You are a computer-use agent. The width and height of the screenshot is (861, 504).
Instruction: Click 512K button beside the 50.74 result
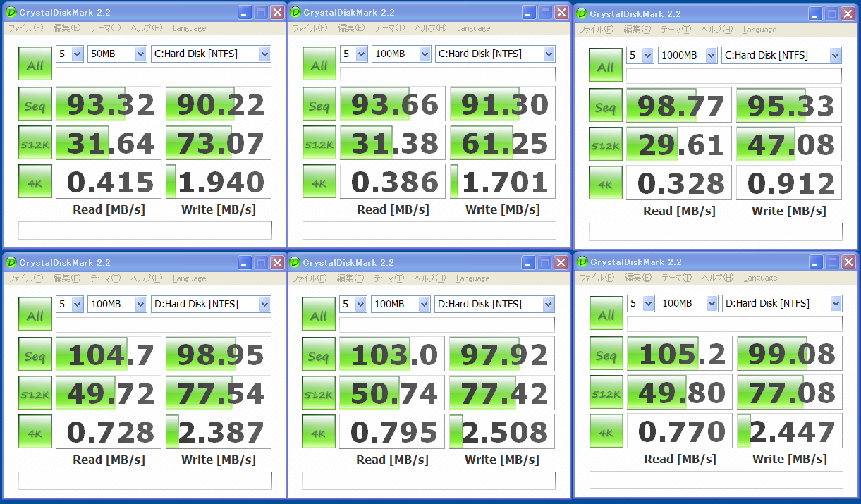[319, 393]
